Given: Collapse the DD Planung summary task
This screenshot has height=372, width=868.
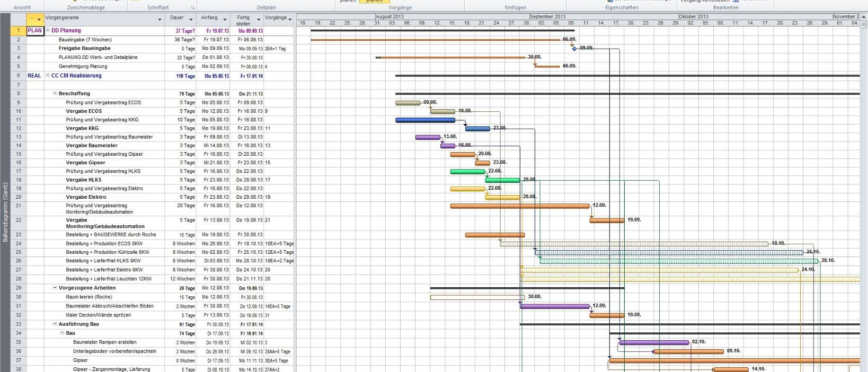Looking at the screenshot, I should click(48, 31).
